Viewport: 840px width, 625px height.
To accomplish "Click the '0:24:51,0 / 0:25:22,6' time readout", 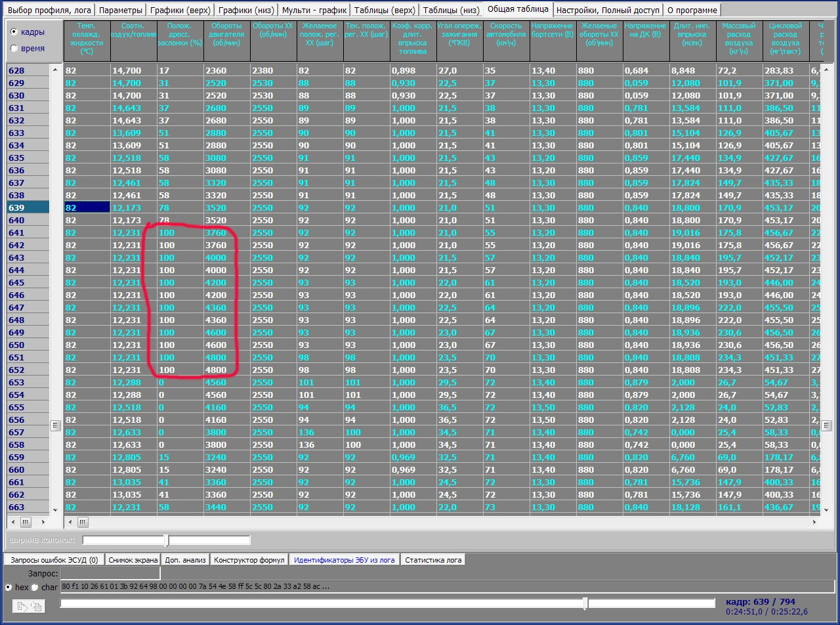I will [x=766, y=612].
